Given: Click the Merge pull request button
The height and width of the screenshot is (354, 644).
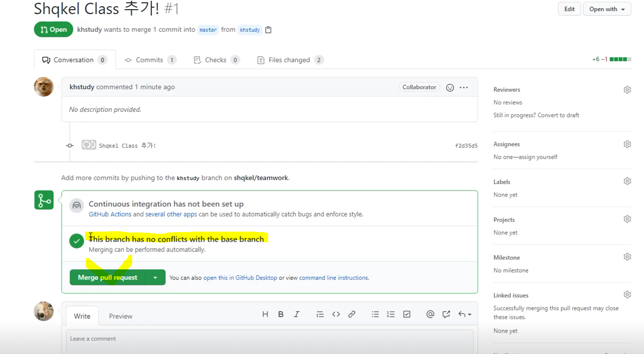Looking at the screenshot, I should (107, 277).
